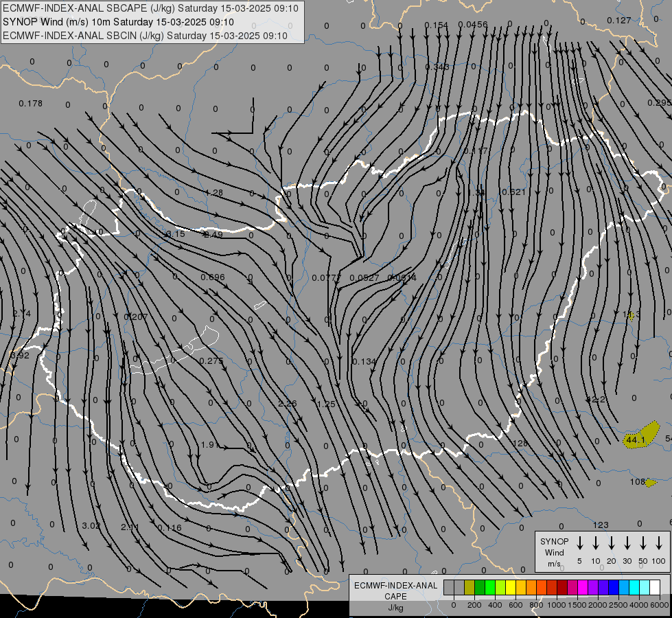Image resolution: width=672 pixels, height=618 pixels.
Task: Click the 2500 tick label in CAPE legend
Action: 618,605
